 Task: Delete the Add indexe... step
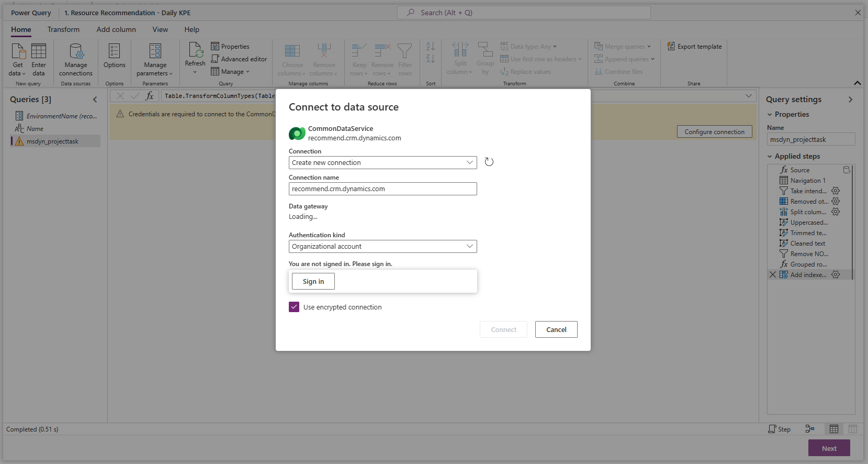pyautogui.click(x=773, y=274)
